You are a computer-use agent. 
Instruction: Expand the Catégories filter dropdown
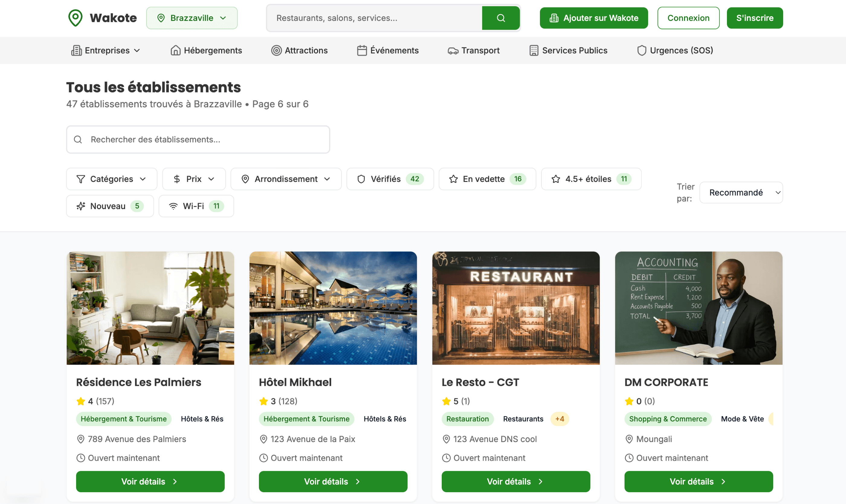[x=111, y=179]
